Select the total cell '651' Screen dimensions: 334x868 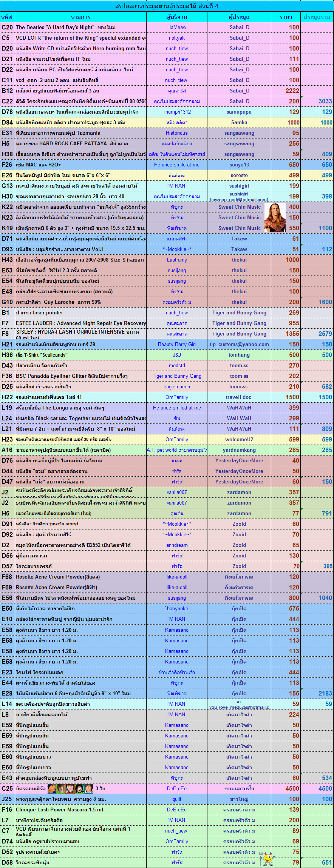click(x=317, y=862)
